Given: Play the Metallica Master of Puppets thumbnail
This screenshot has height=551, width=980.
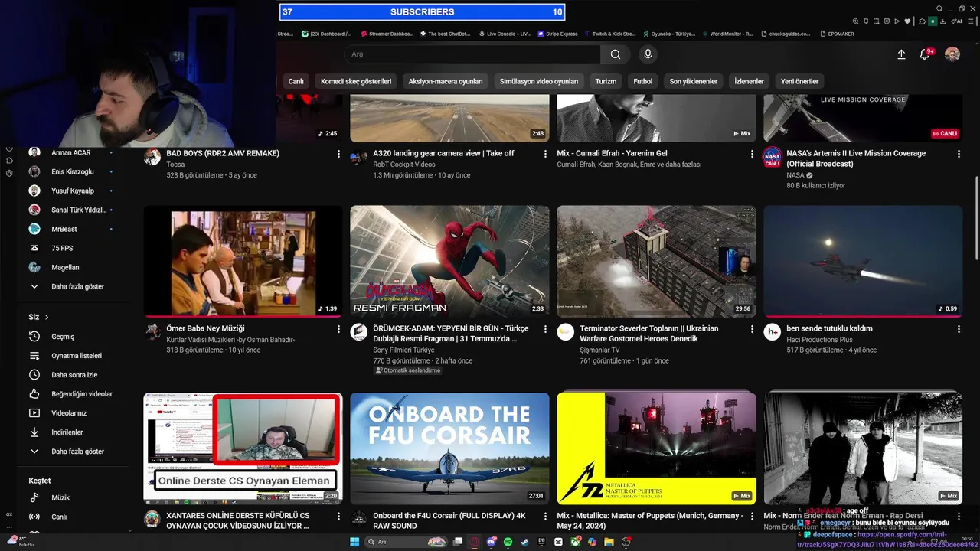Looking at the screenshot, I should point(656,448).
